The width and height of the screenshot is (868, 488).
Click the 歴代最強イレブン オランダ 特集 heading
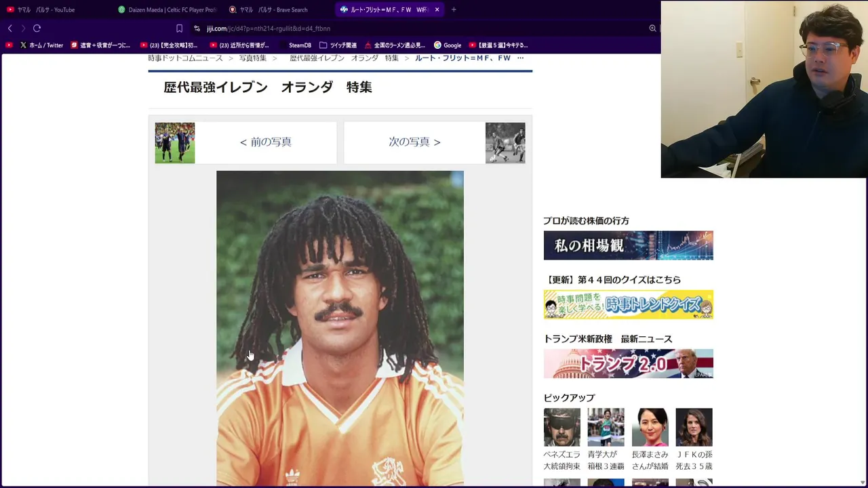[x=268, y=87]
